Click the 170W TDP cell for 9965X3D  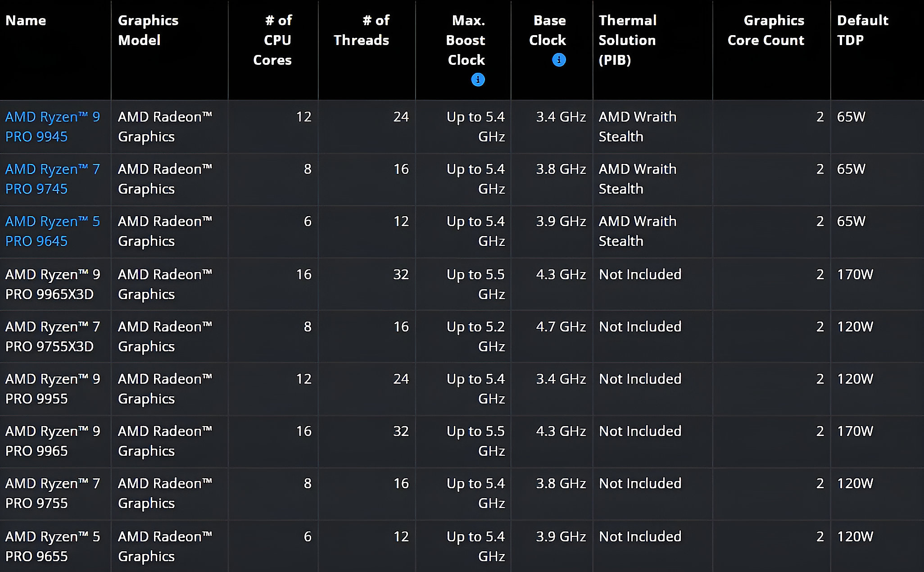click(877, 284)
